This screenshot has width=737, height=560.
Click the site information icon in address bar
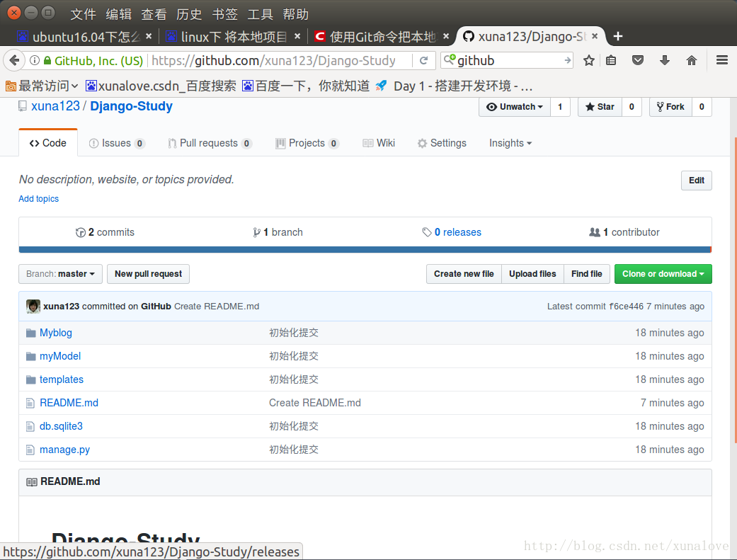[x=34, y=61]
